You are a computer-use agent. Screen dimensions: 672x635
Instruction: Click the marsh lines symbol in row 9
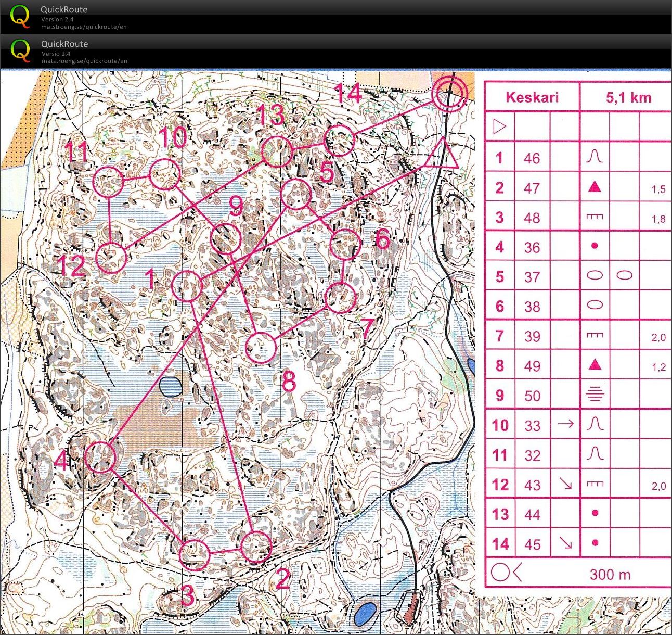pos(595,394)
